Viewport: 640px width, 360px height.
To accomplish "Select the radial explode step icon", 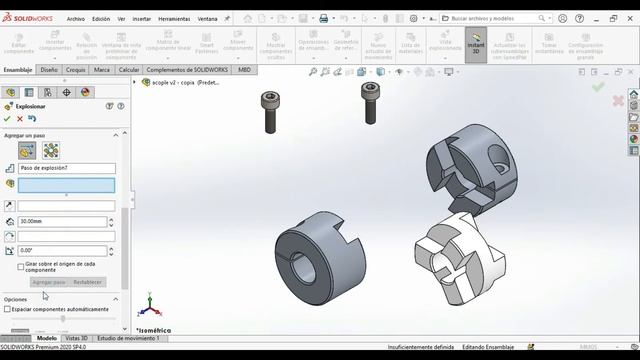I will point(51,151).
